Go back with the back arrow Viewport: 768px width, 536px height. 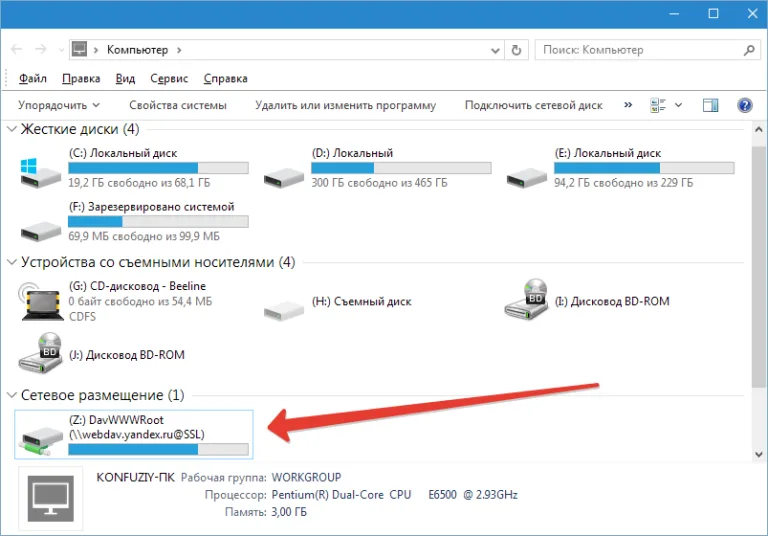coord(17,49)
